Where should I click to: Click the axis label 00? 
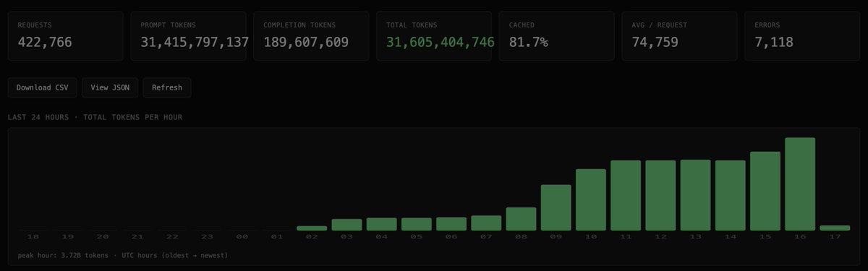click(242, 237)
